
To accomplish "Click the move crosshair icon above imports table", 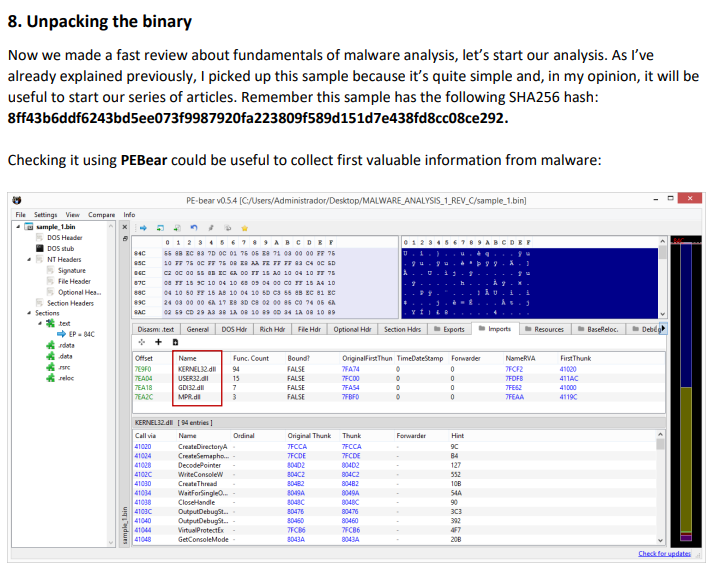I will point(142,342).
